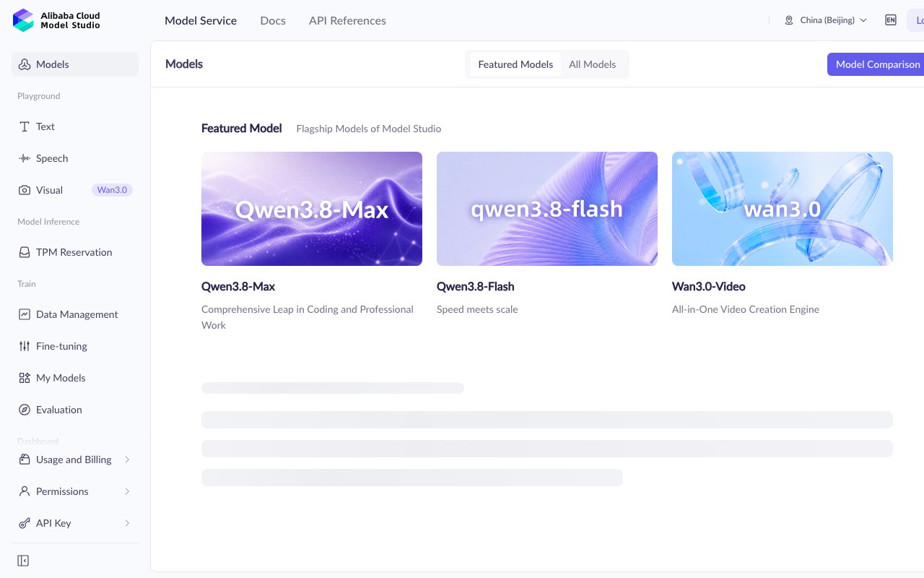Click the wan3.0 banner thumbnail

tap(783, 209)
